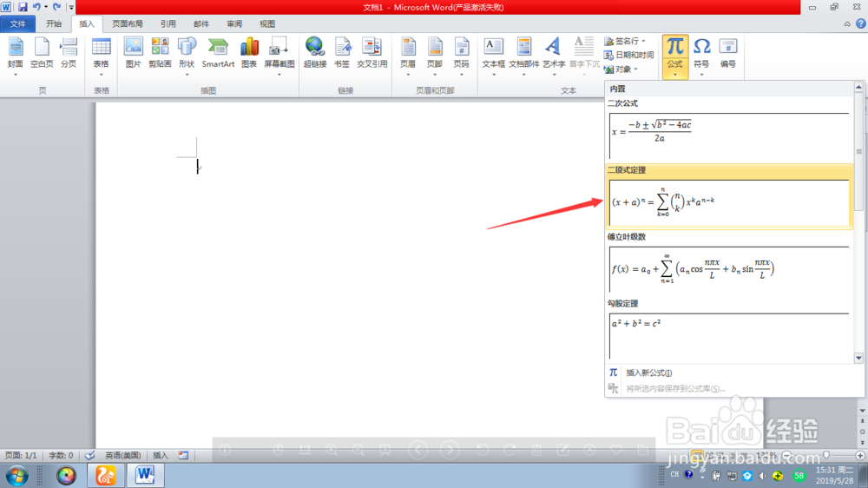Click word count 字数: 0 in status bar

tap(61, 455)
